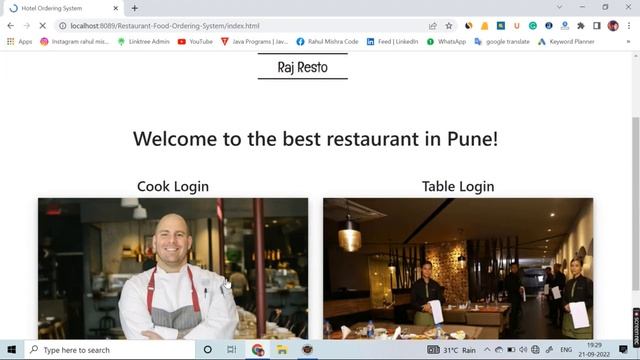The width and height of the screenshot is (640, 360).
Task: Open the YouTube bookmark
Action: pyautogui.click(x=195, y=42)
